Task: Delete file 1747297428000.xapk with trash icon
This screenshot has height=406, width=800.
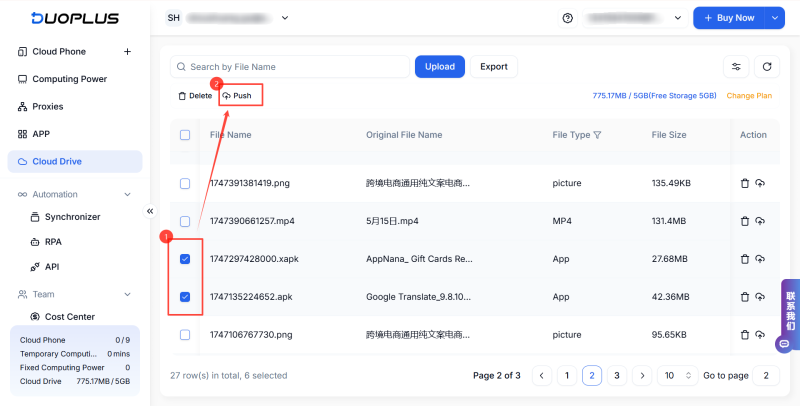Action: (x=745, y=259)
